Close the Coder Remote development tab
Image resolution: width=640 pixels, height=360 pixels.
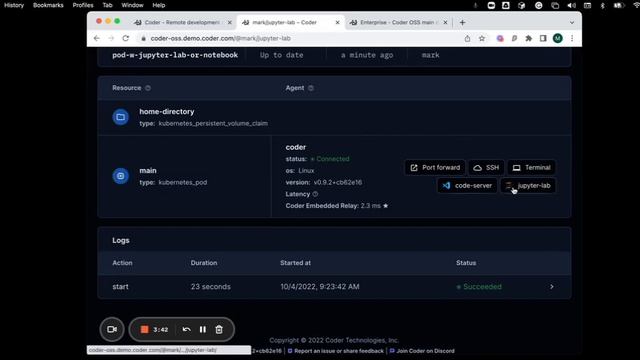point(229,22)
